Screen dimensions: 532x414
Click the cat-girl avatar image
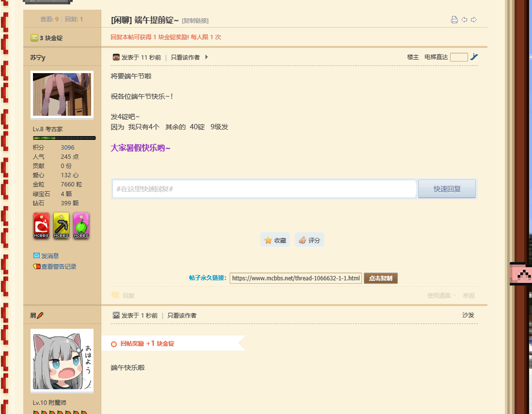(62, 360)
